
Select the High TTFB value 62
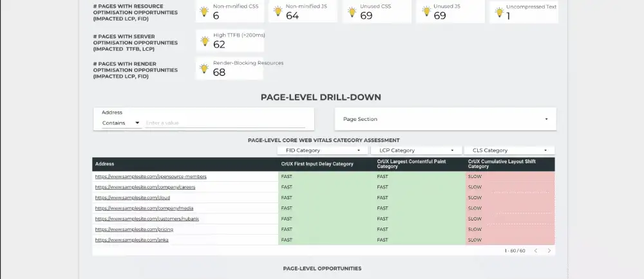click(219, 44)
